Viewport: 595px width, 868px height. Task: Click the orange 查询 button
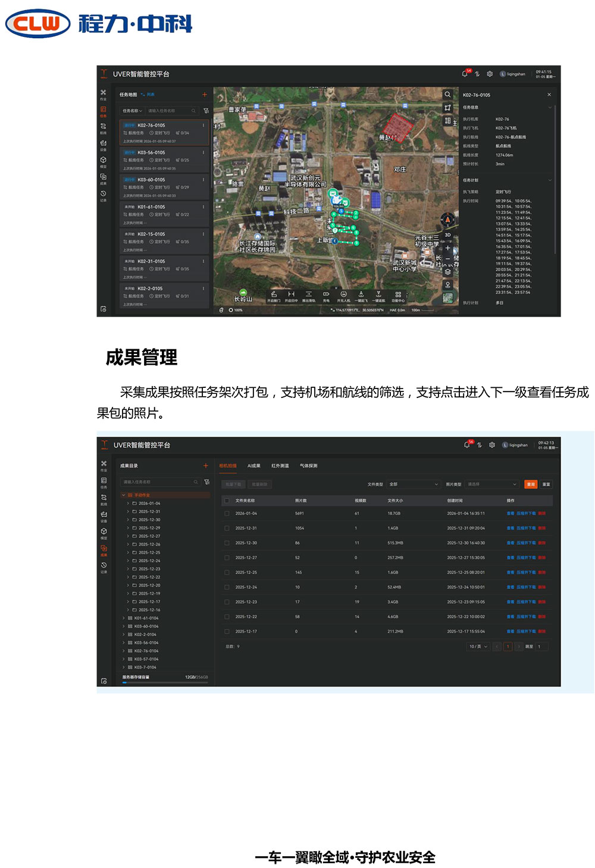point(530,484)
